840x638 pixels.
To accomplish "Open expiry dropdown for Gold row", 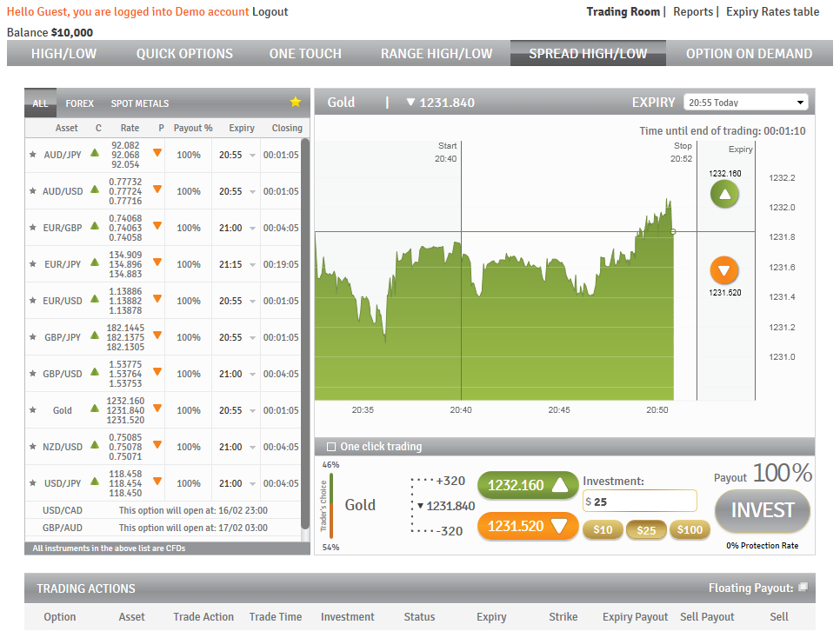I will point(252,411).
